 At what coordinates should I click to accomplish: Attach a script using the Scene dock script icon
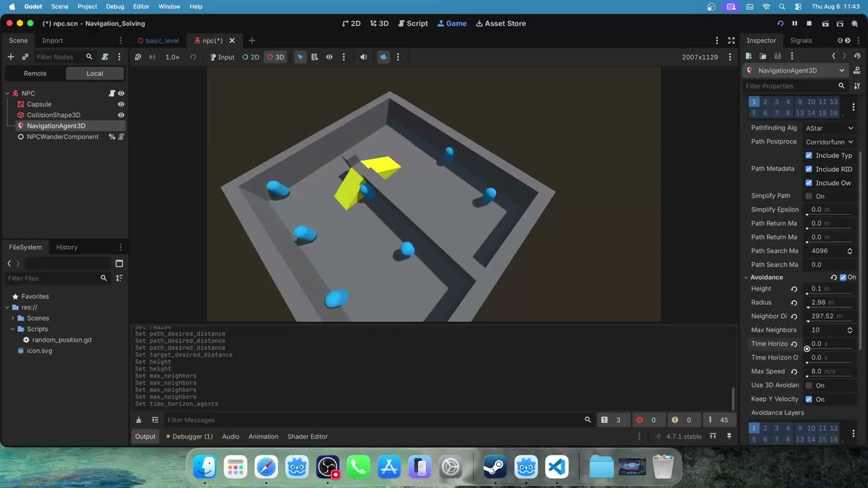(105, 57)
